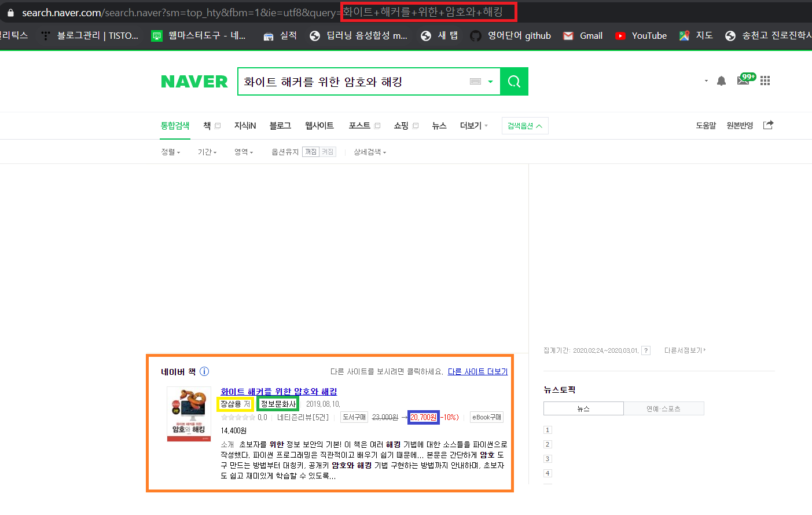This screenshot has height=515, width=812.
Task: Open the 영역 dropdown
Action: [x=244, y=152]
